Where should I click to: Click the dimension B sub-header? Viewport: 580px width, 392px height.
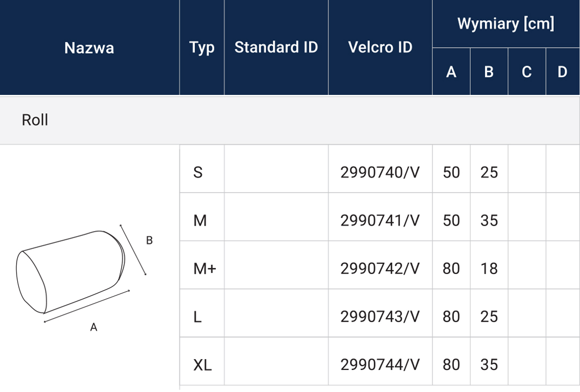489,72
